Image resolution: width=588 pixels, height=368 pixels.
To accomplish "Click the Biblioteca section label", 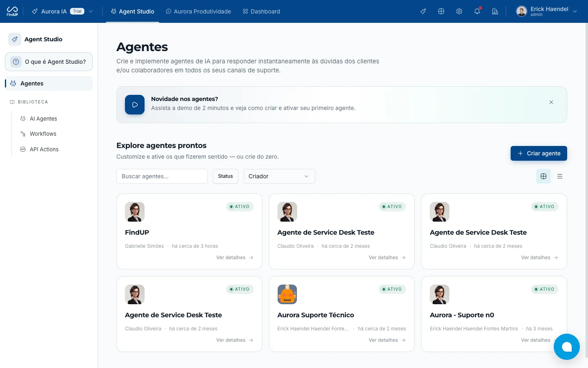I will click(x=33, y=102).
